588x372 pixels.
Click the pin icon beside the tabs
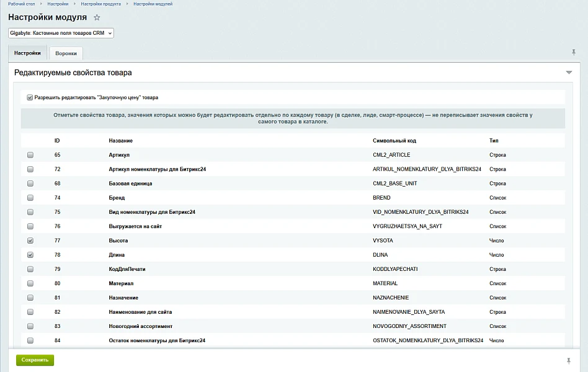click(x=573, y=52)
